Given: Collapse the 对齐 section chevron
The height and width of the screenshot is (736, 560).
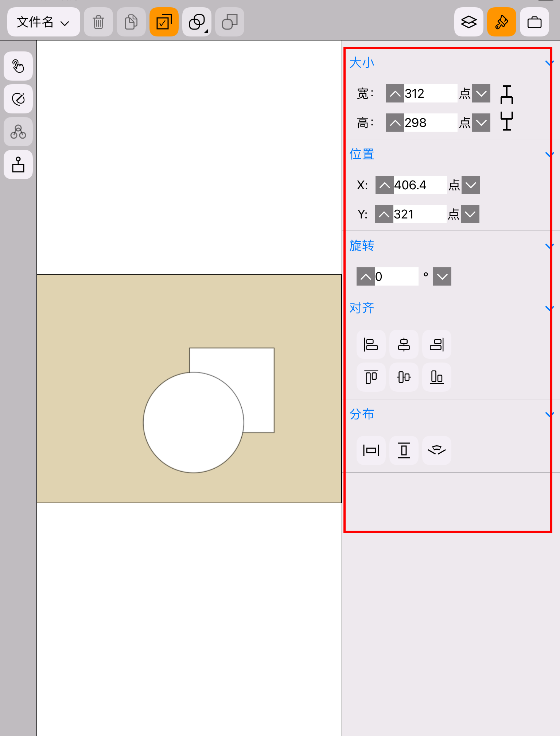Looking at the screenshot, I should click(549, 308).
